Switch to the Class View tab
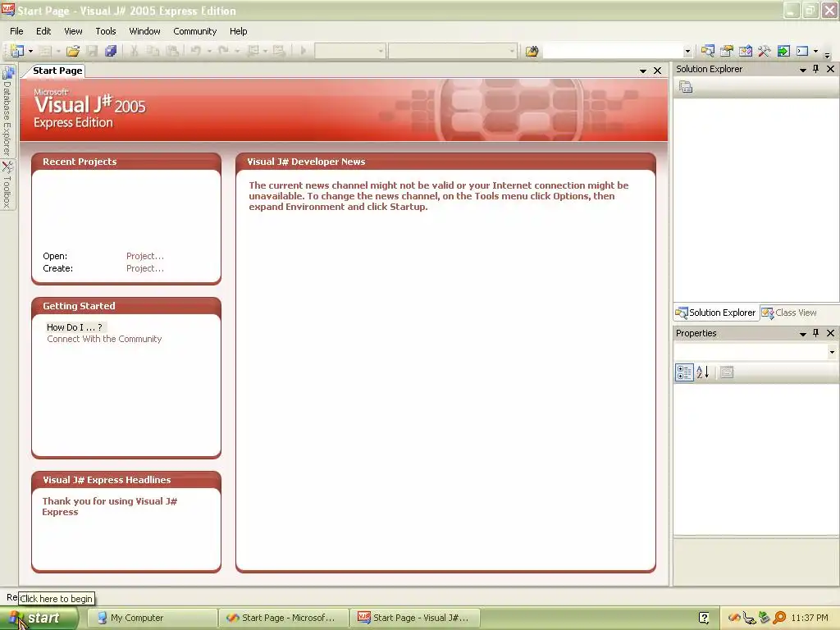The width and height of the screenshot is (840, 630). (789, 313)
